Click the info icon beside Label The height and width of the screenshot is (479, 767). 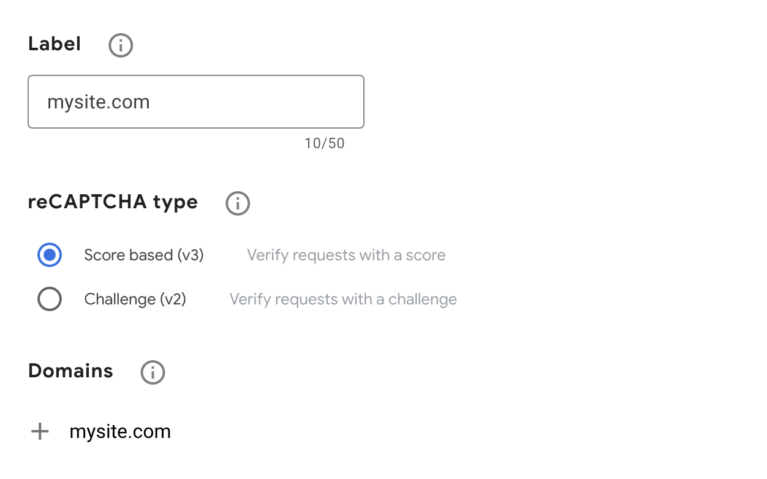pyautogui.click(x=120, y=45)
